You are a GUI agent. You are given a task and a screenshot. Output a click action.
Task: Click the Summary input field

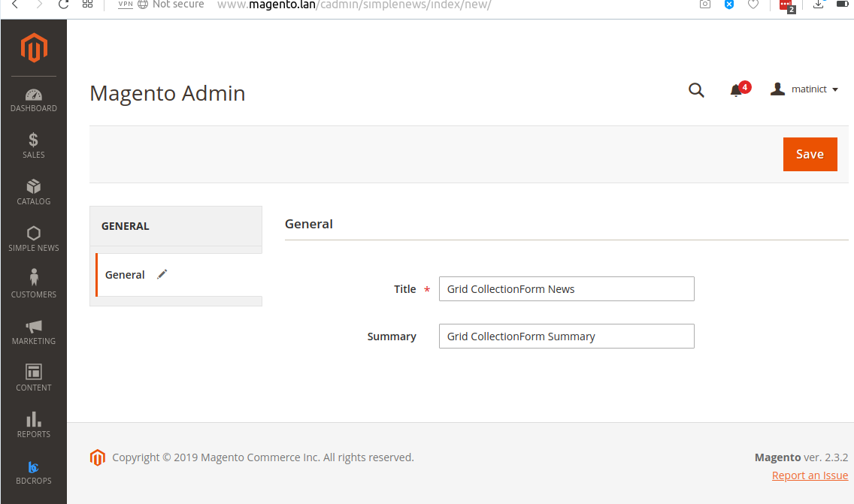(566, 337)
